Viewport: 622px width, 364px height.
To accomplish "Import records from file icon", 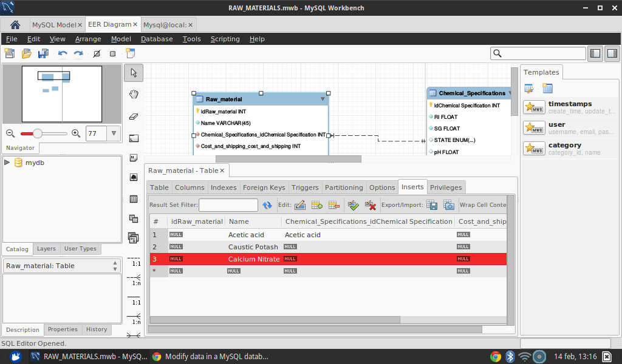I will click(449, 205).
